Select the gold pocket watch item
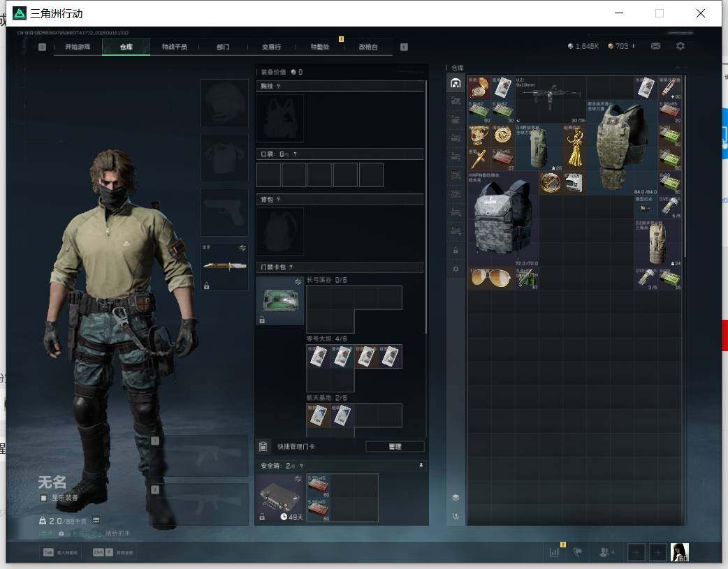 pos(479,88)
